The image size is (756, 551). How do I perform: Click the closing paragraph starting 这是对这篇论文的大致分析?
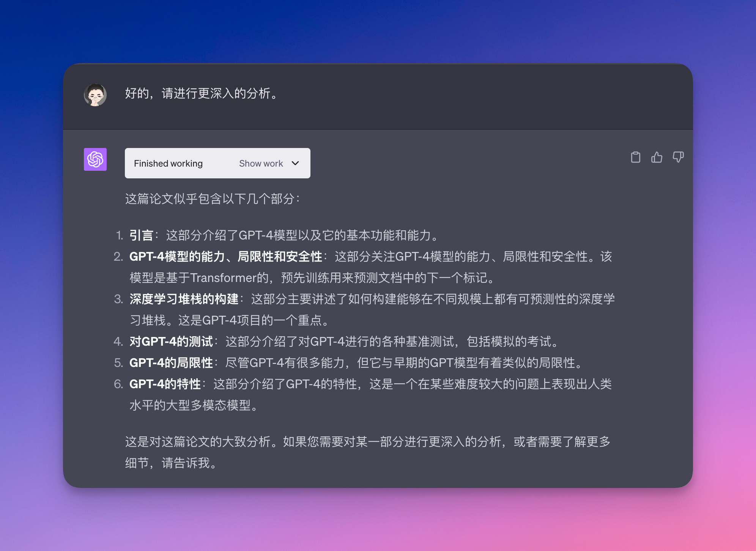(x=367, y=442)
